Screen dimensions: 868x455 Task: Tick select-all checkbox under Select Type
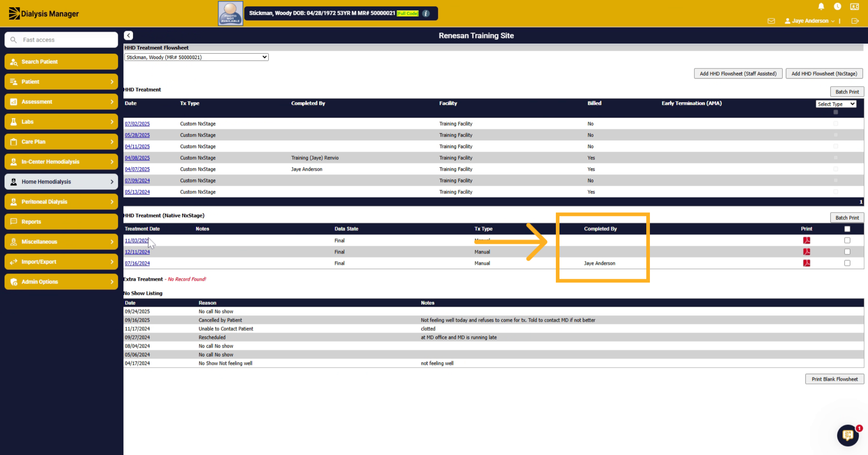(835, 112)
